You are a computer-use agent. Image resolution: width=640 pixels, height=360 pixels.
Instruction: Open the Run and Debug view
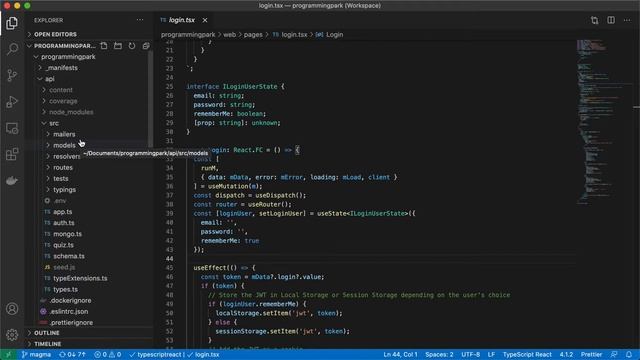12,102
